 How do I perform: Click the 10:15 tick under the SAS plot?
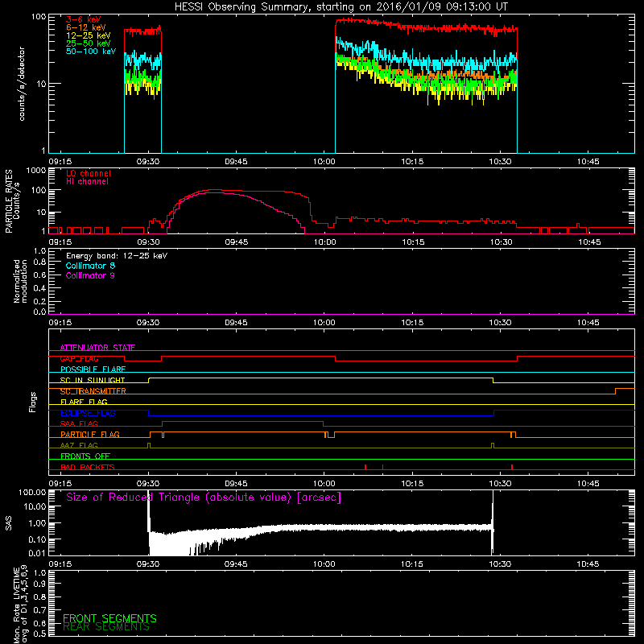(412, 564)
